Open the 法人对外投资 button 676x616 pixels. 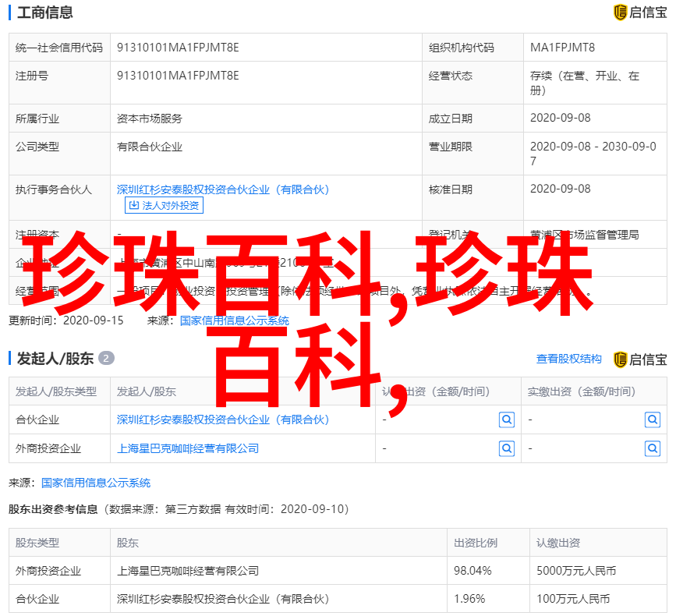164,205
